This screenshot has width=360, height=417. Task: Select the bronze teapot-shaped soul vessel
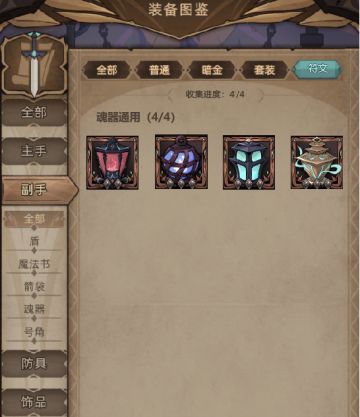click(x=317, y=162)
